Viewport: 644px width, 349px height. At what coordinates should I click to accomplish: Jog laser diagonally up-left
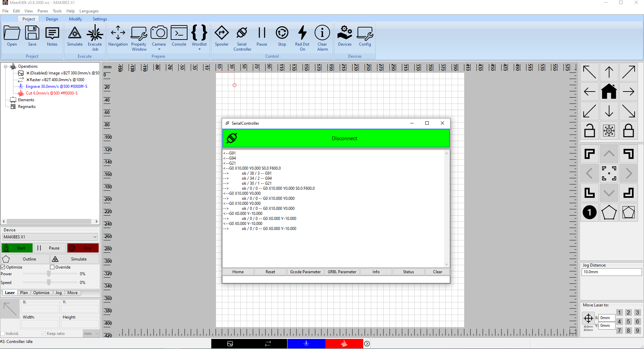click(590, 72)
